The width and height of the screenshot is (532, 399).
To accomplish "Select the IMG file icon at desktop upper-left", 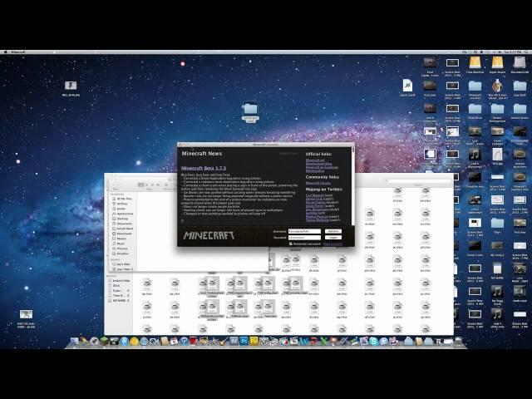I will point(71,85).
